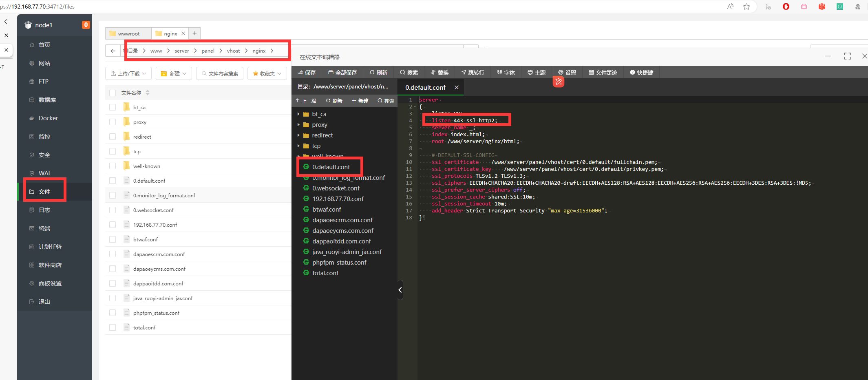This screenshot has height=380, width=868.
Task: Open the 网站 websites section
Action: [44, 63]
